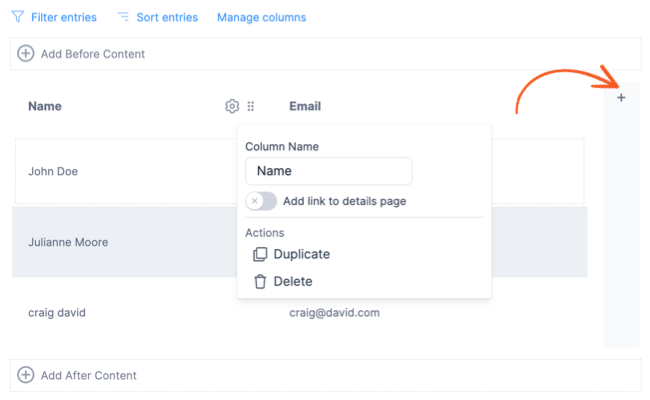Open Filter entries link
The width and height of the screenshot is (650, 400).
[x=64, y=17]
